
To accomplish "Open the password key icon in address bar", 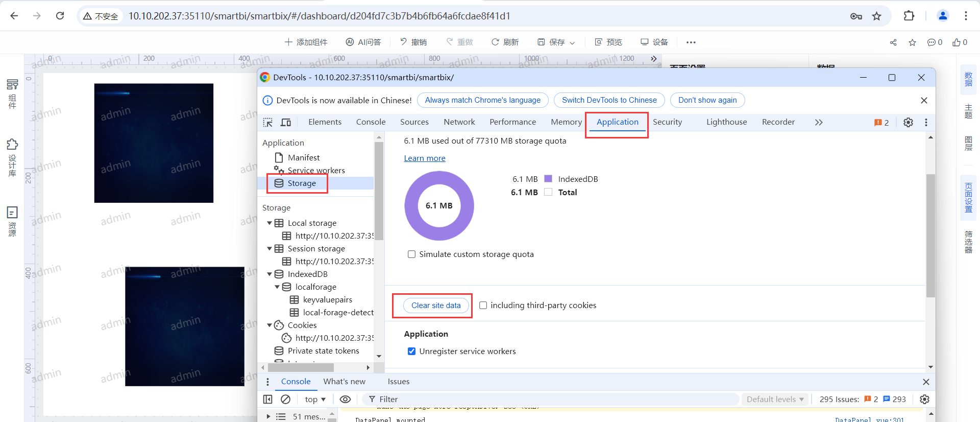I will (856, 16).
